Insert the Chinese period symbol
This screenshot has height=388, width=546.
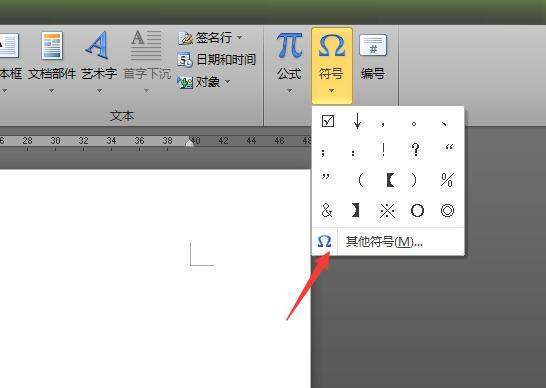pos(414,124)
